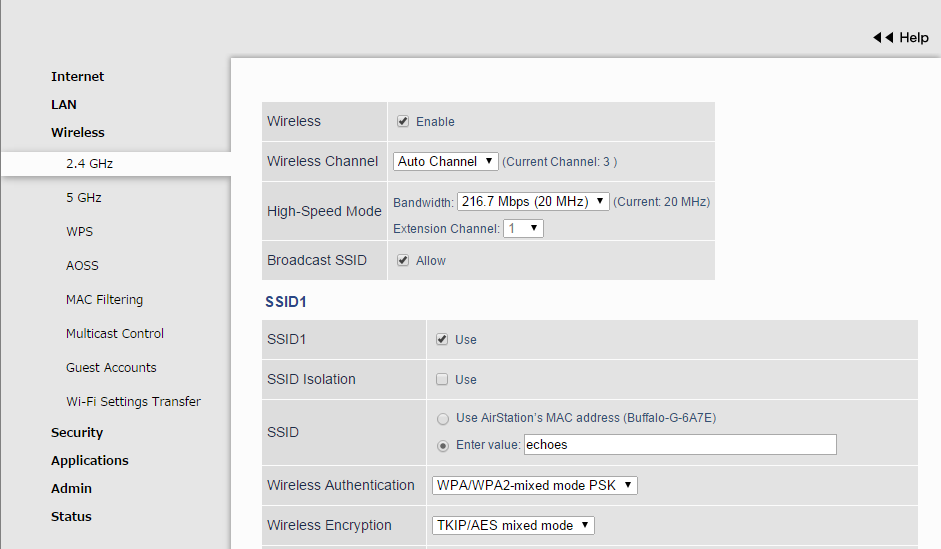The image size is (941, 549).
Task: Expand the Wireless Encryption dropdown
Action: pos(513,525)
